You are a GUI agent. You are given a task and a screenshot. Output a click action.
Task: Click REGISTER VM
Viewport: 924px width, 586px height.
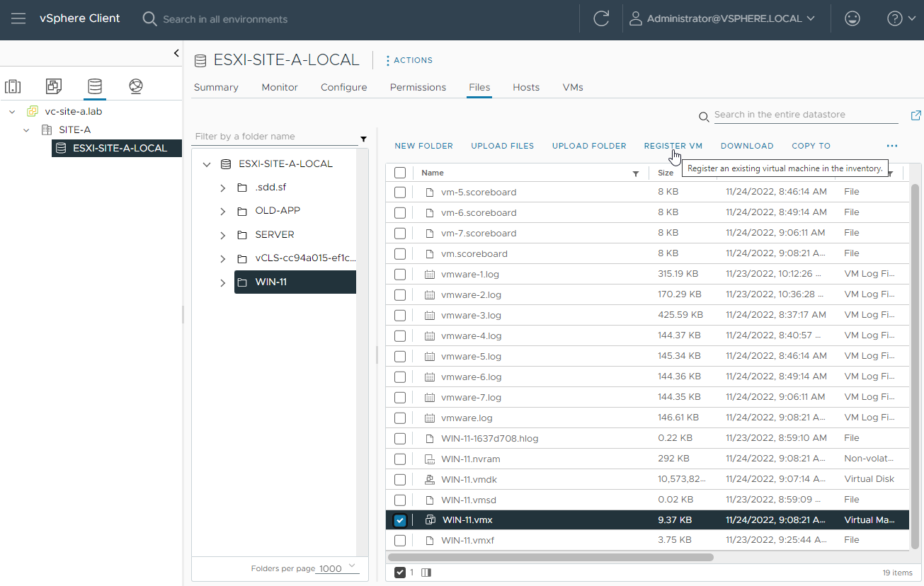tap(673, 146)
